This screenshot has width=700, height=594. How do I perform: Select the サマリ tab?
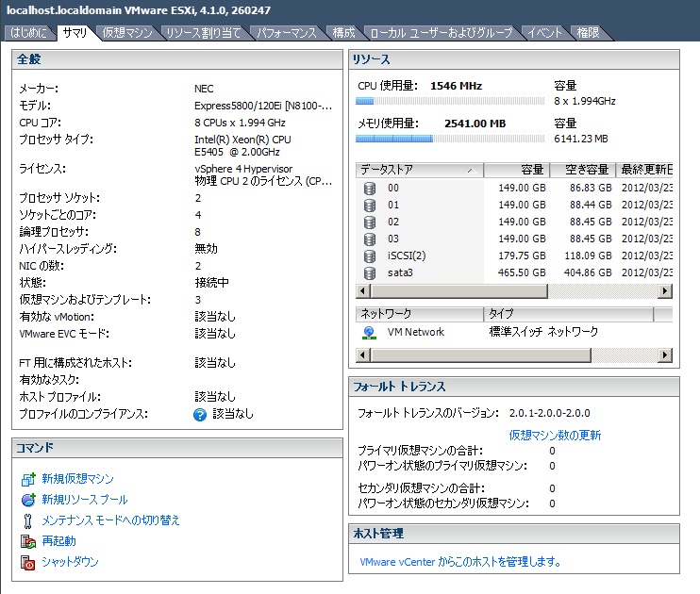pyautogui.click(x=75, y=33)
